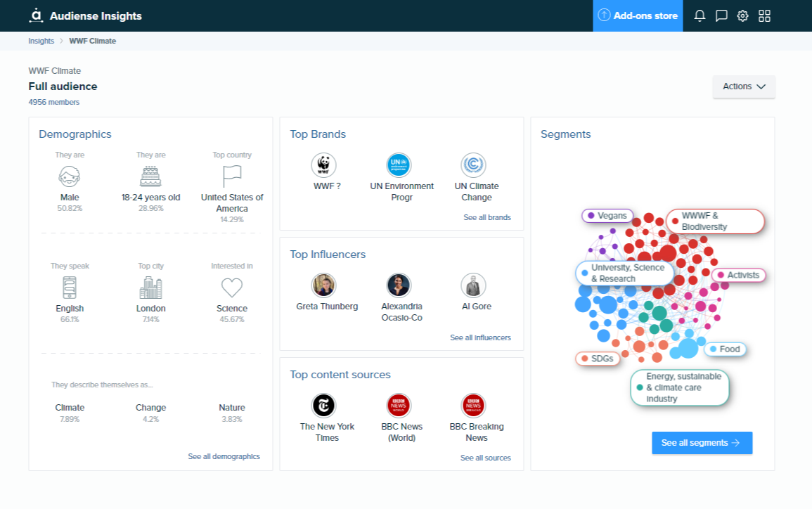Click the Climate 7.89% self-description keyword
The image size is (812, 509).
coord(70,413)
